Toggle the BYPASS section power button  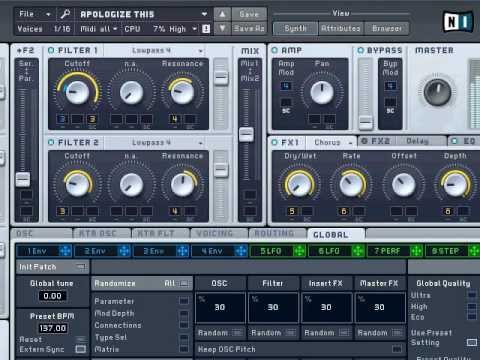click(x=360, y=50)
